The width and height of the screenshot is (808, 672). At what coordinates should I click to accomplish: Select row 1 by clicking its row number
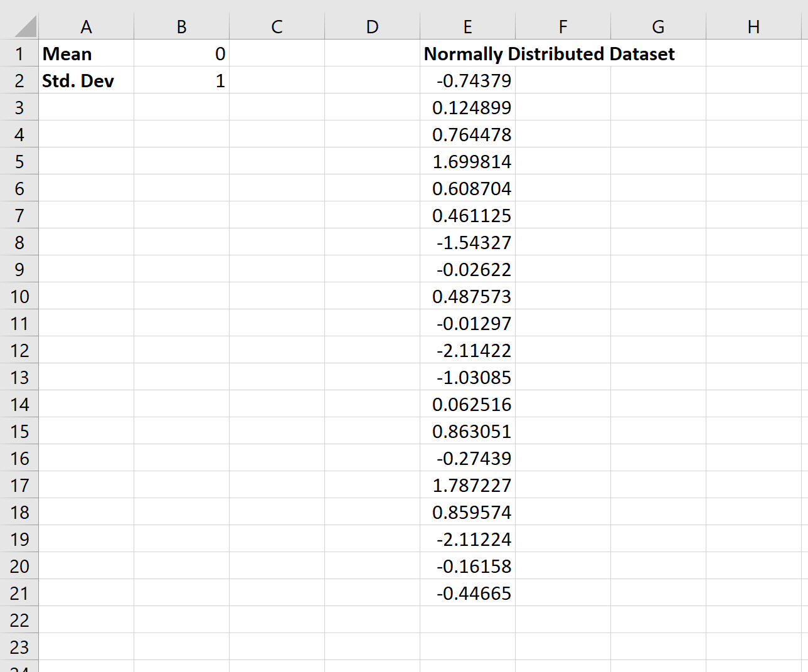[x=19, y=54]
